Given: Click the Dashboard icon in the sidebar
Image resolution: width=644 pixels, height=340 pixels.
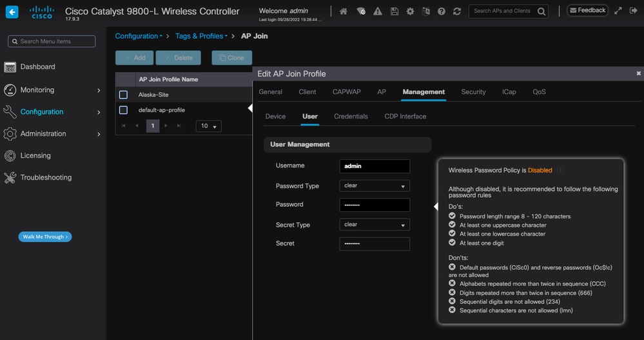Looking at the screenshot, I should 10,67.
